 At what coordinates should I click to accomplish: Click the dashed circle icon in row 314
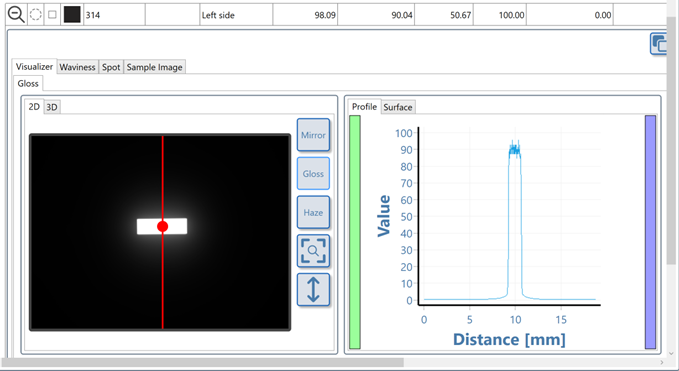(36, 15)
